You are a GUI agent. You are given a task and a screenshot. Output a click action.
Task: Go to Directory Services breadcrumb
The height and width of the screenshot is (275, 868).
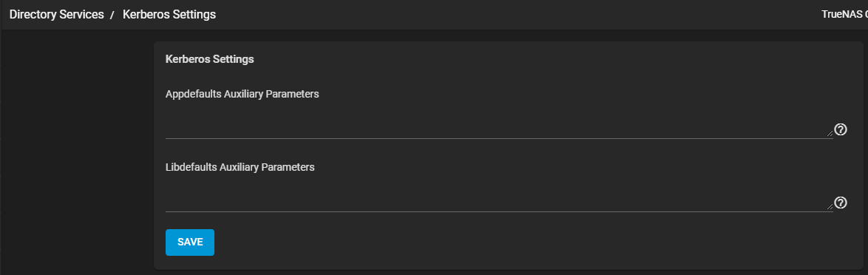[x=56, y=15]
